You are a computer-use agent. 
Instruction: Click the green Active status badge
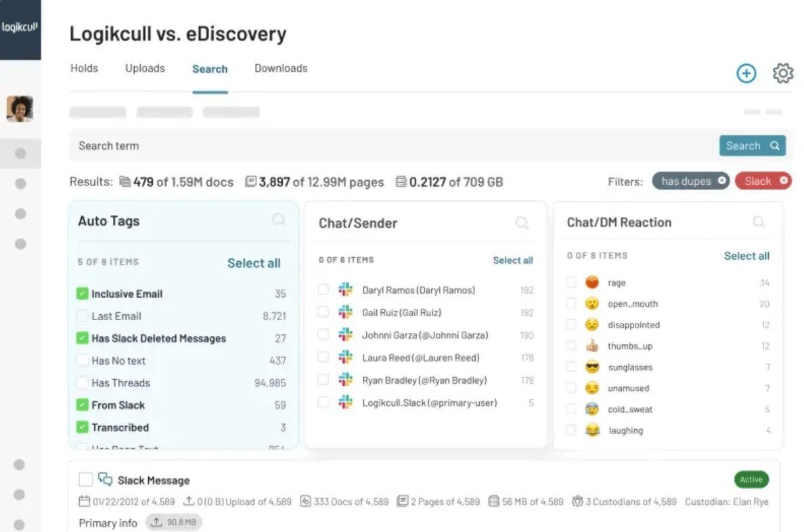[x=751, y=479]
